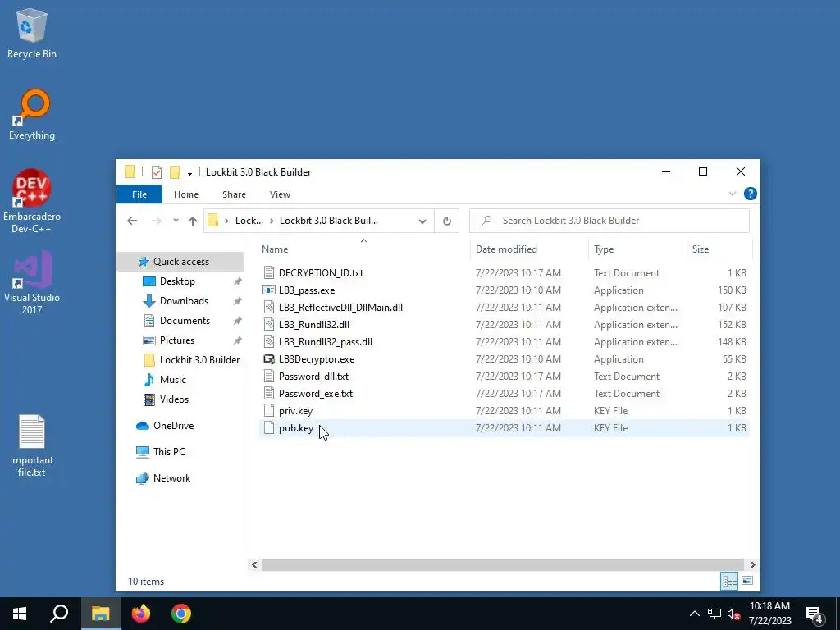The width and height of the screenshot is (840, 630).
Task: Open Pictures in the navigation pane
Action: tap(176, 340)
